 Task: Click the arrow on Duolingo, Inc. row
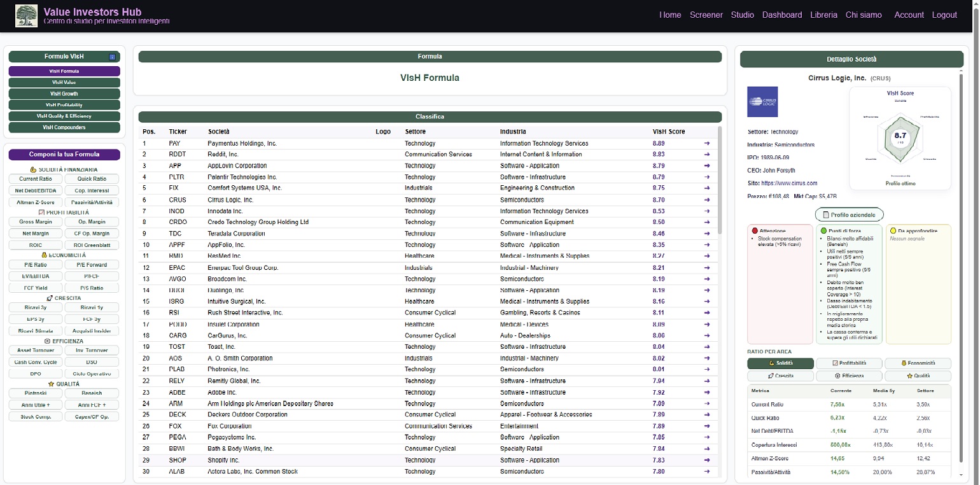click(707, 290)
